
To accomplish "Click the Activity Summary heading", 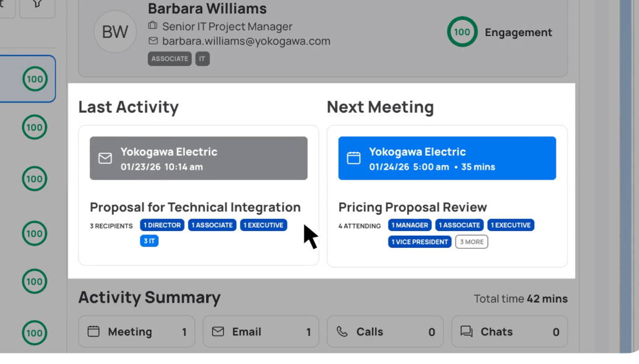I will 150,297.
